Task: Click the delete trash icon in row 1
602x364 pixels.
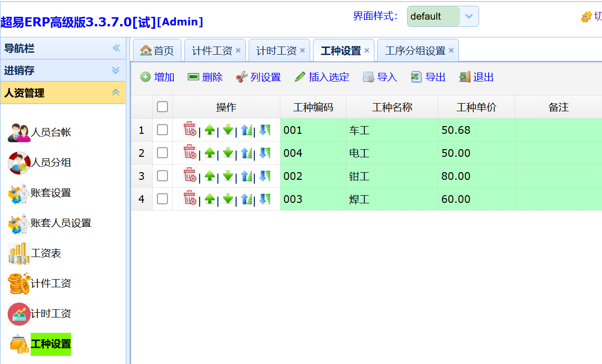Action: point(190,129)
